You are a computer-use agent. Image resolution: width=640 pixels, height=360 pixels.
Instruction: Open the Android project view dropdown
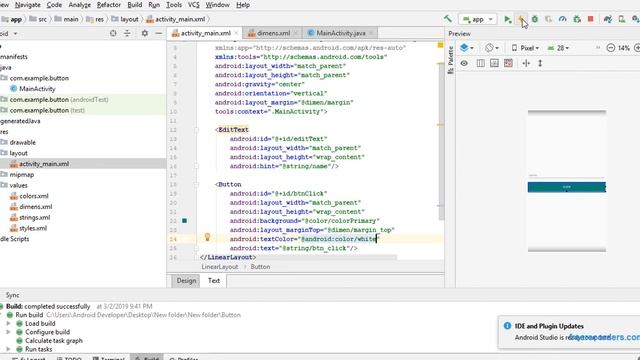8,33
